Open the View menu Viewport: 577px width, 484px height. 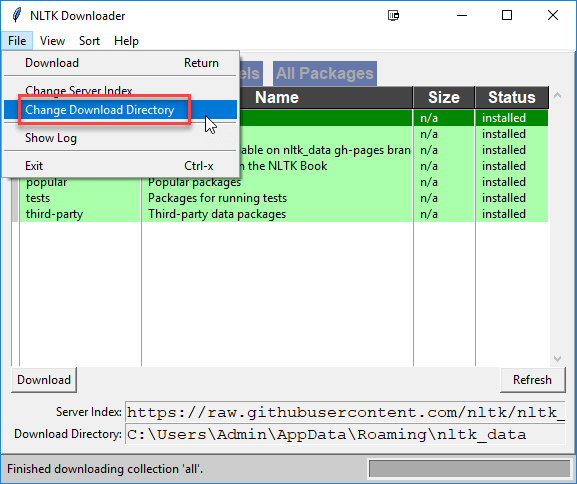click(x=52, y=40)
